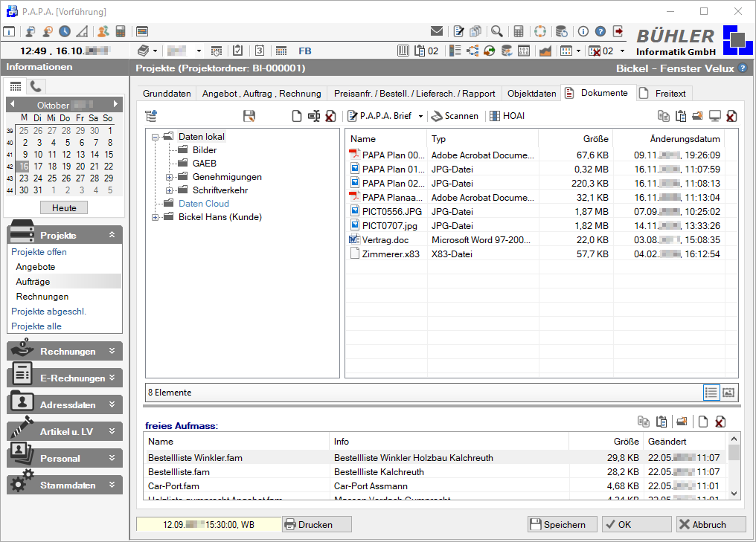Switch file list to thumbnail preview view
Viewport: 756px width, 542px height.
(728, 393)
